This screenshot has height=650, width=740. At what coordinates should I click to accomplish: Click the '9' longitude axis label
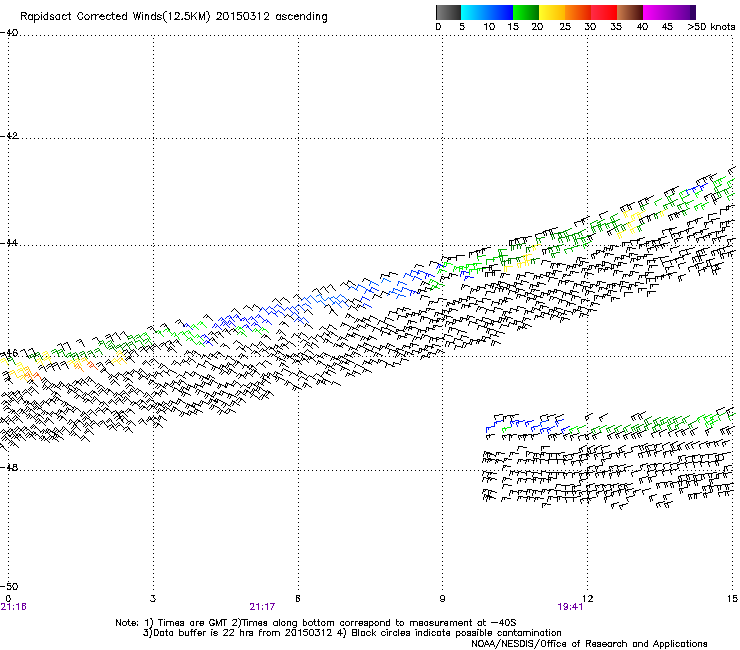(442, 598)
